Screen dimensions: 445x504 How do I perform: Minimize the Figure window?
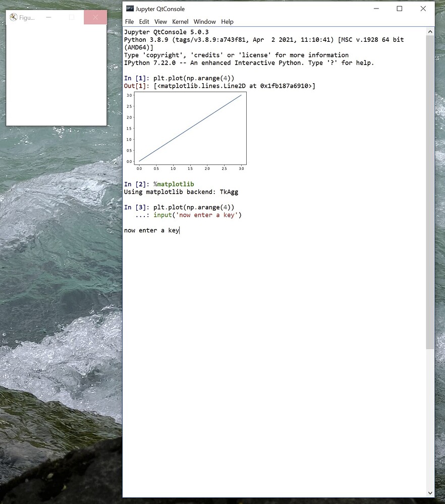(x=48, y=17)
